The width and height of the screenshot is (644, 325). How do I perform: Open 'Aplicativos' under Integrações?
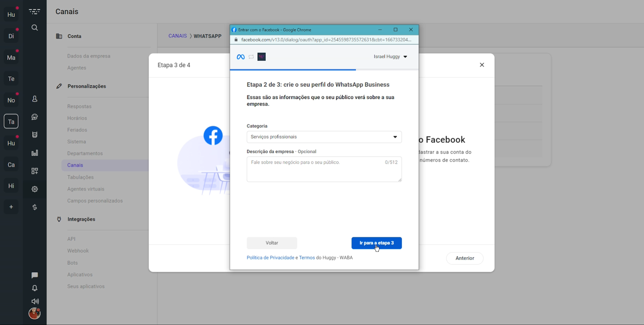click(x=80, y=274)
